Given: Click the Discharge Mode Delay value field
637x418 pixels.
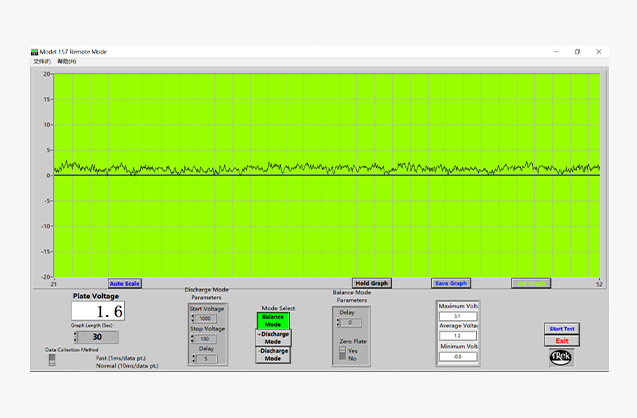Looking at the screenshot, I should 206,358.
